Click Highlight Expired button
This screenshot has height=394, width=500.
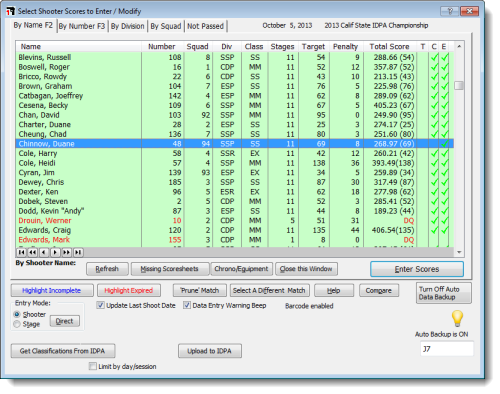pos(129,290)
